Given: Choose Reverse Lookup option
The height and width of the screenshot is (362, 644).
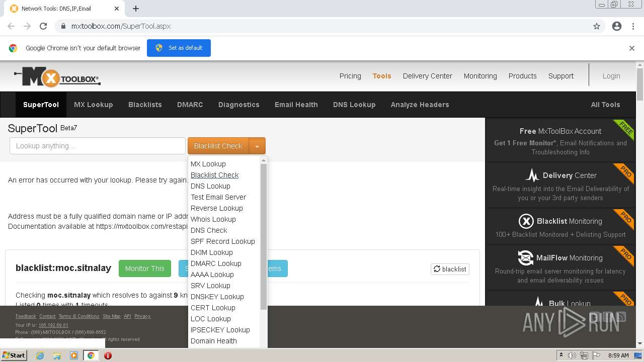Looking at the screenshot, I should [x=217, y=208].
